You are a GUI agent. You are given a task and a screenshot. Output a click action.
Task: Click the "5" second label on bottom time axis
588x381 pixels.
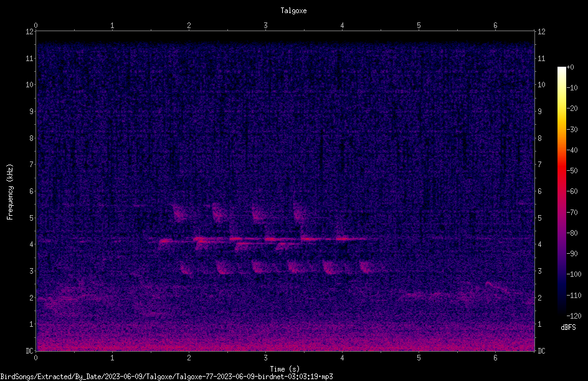pos(419,358)
